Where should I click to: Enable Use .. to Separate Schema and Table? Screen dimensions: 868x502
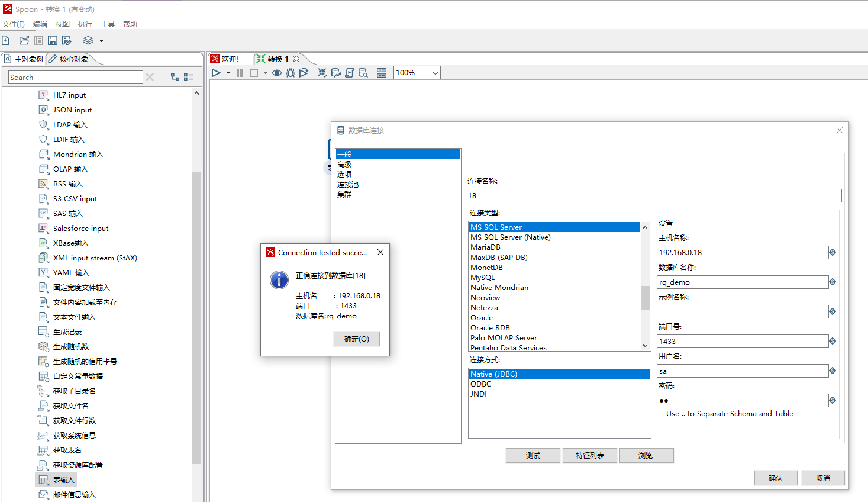click(x=661, y=413)
